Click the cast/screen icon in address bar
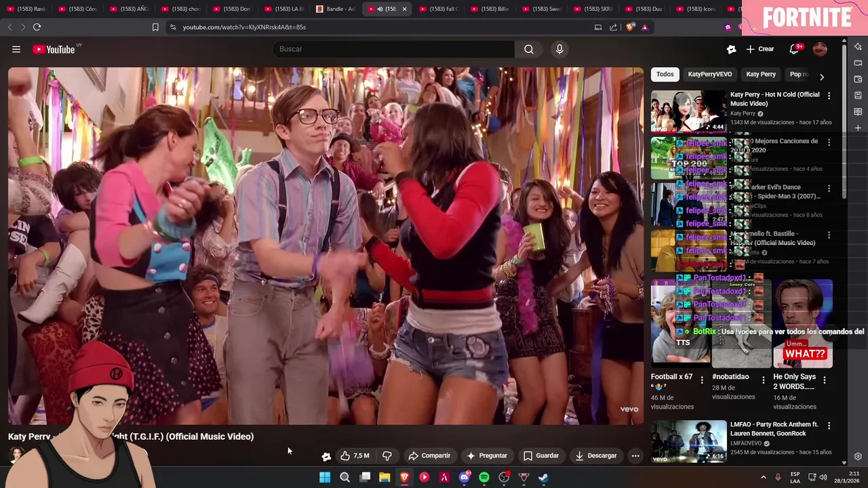The image size is (868, 488). (x=598, y=27)
